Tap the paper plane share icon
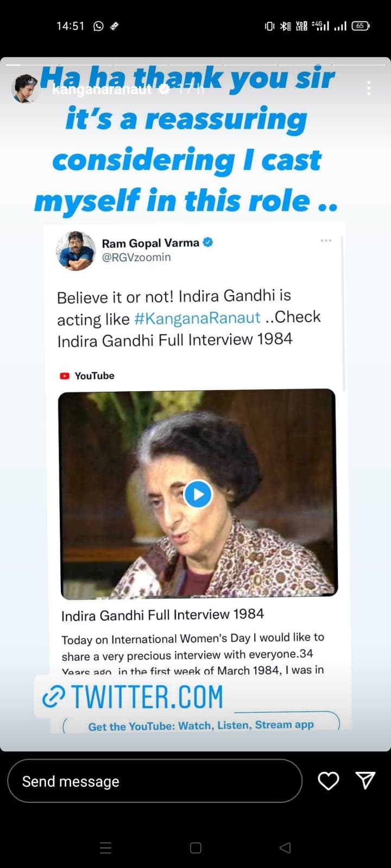 (x=365, y=780)
